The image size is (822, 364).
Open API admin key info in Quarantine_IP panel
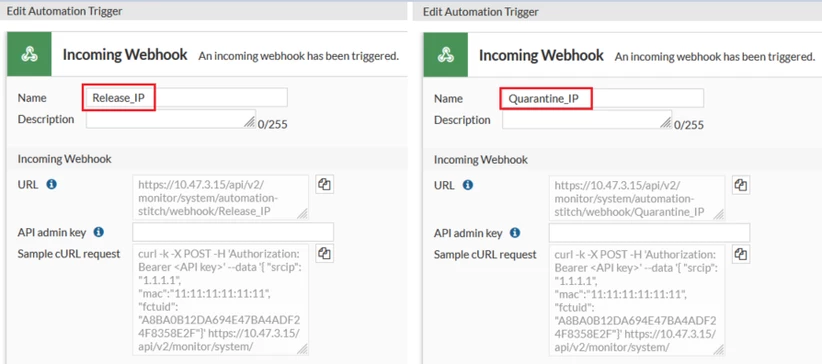(x=515, y=232)
